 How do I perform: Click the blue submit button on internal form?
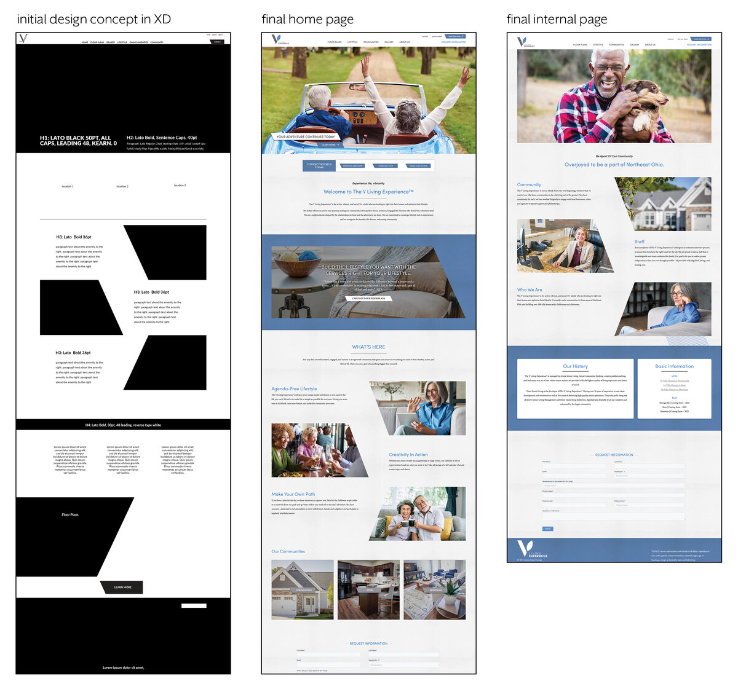point(547,529)
